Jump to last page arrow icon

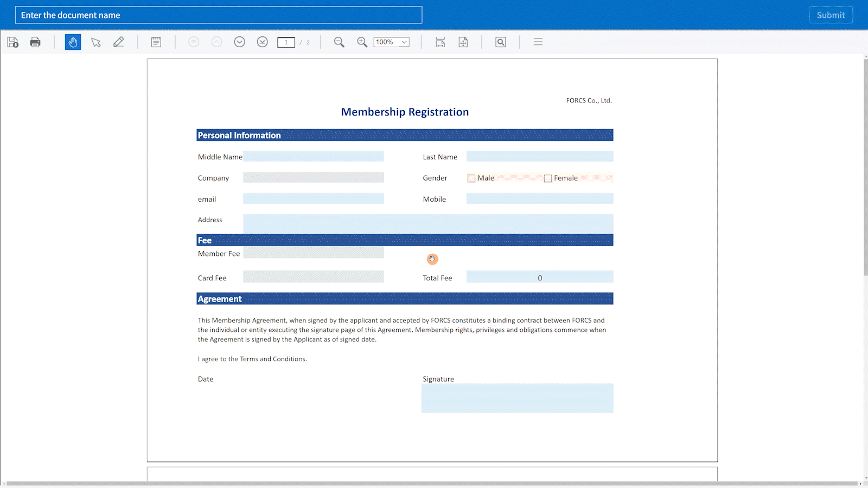262,42
